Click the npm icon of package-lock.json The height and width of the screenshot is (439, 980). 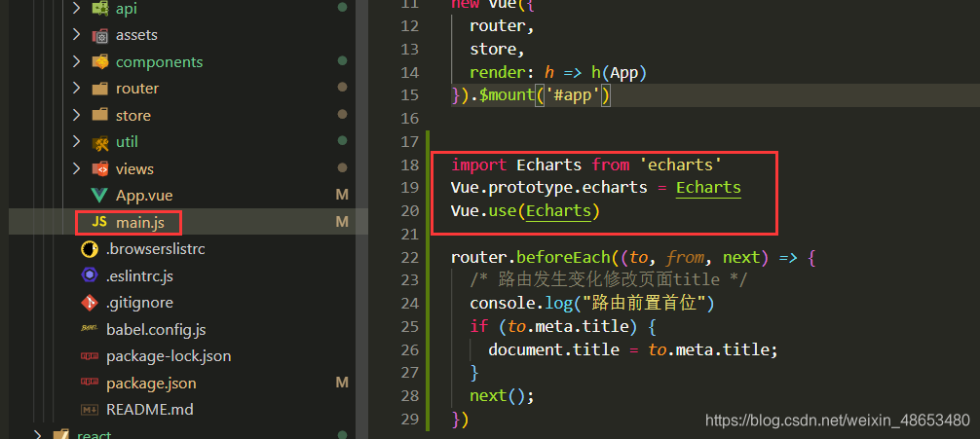90,356
